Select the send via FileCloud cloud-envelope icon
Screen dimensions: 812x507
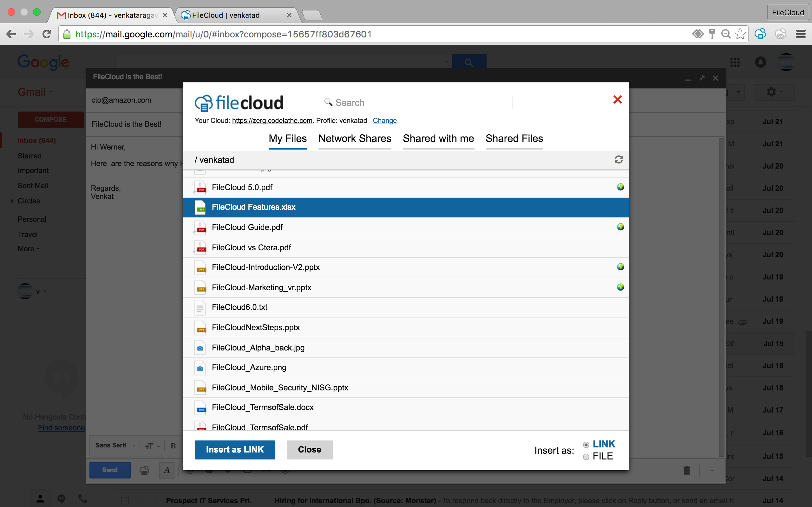(144, 470)
